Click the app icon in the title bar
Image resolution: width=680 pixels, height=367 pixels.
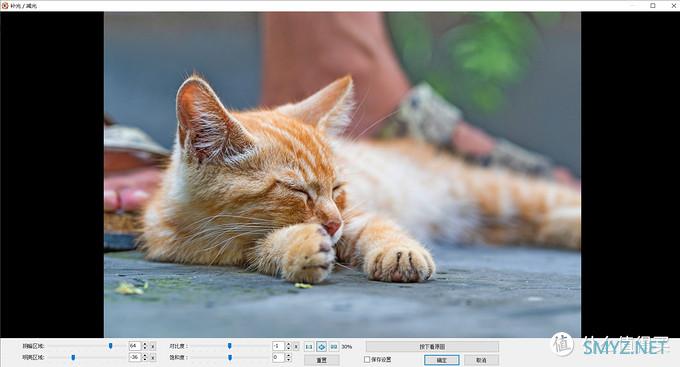coord(5,6)
